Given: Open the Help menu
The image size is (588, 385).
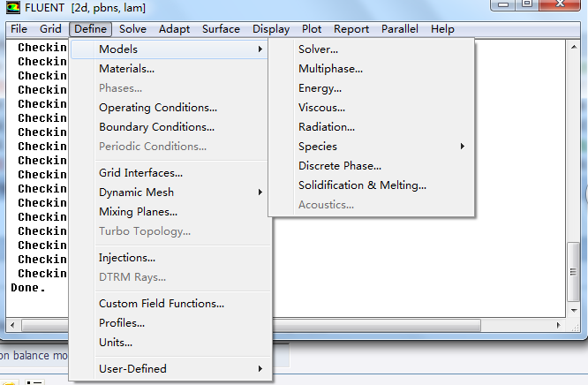Looking at the screenshot, I should click(x=442, y=29).
